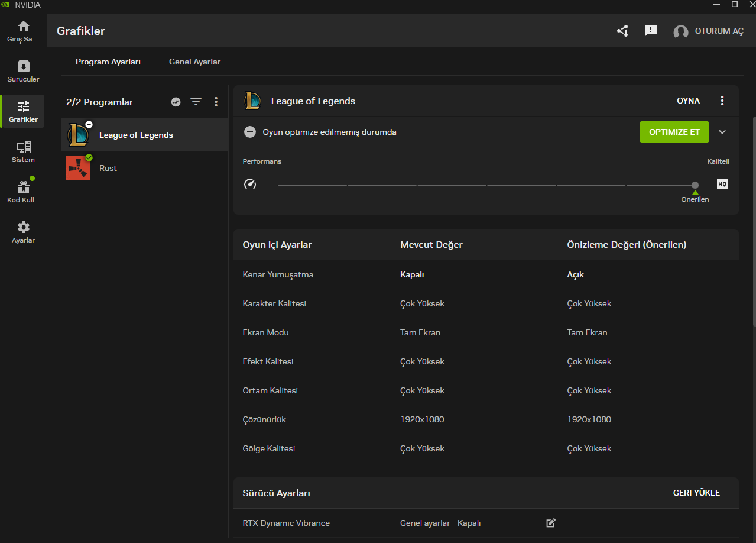Open League of Legends three-dot menu
This screenshot has height=543, width=756.
click(722, 101)
